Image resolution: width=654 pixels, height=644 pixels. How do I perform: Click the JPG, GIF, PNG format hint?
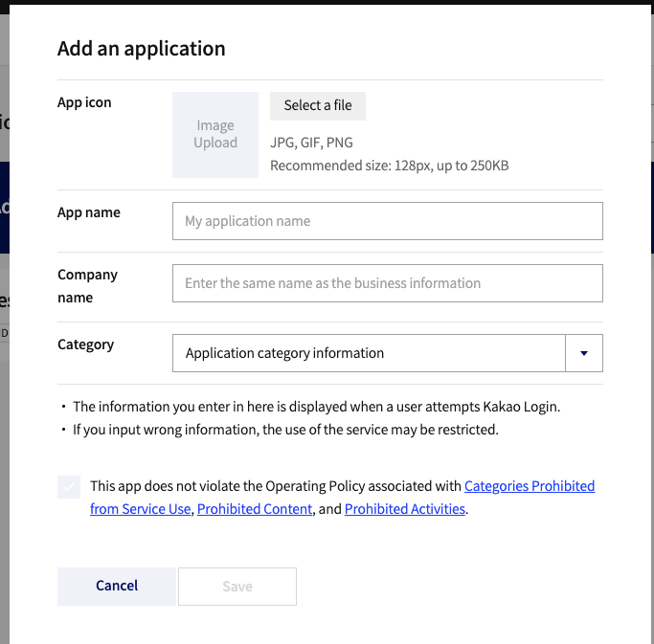click(311, 143)
